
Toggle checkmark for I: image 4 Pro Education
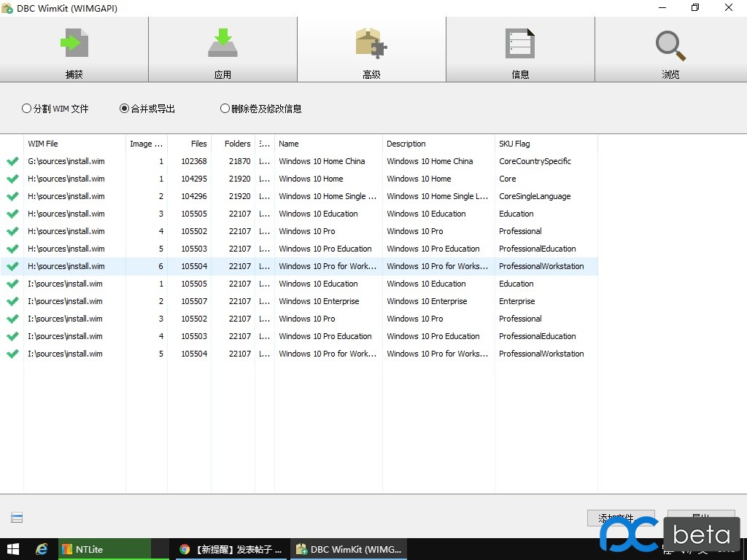[x=13, y=336]
